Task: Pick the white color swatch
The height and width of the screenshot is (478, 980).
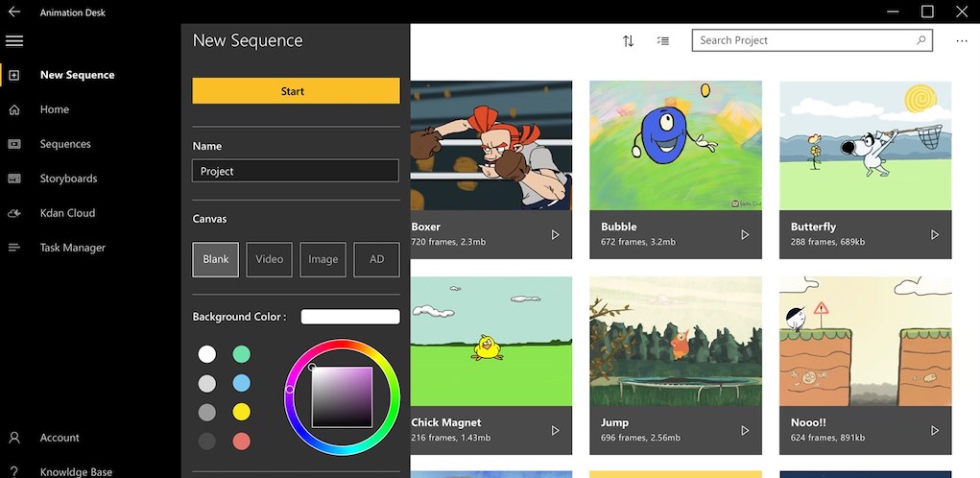Action: point(207,355)
